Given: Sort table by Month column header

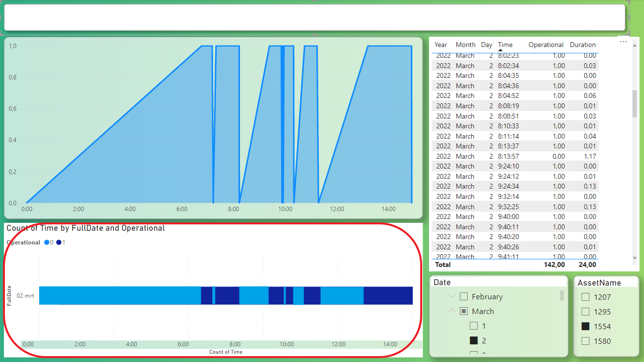Looking at the screenshot, I should [x=466, y=45].
